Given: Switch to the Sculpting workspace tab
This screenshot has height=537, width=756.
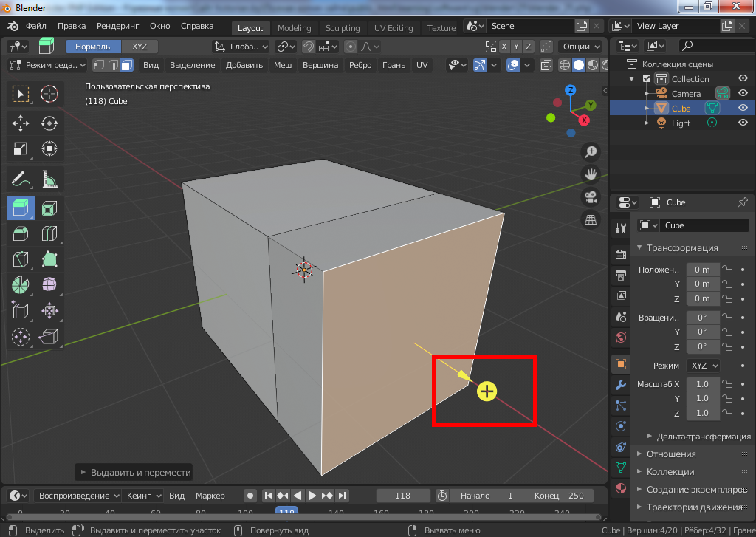Looking at the screenshot, I should pos(343,28).
